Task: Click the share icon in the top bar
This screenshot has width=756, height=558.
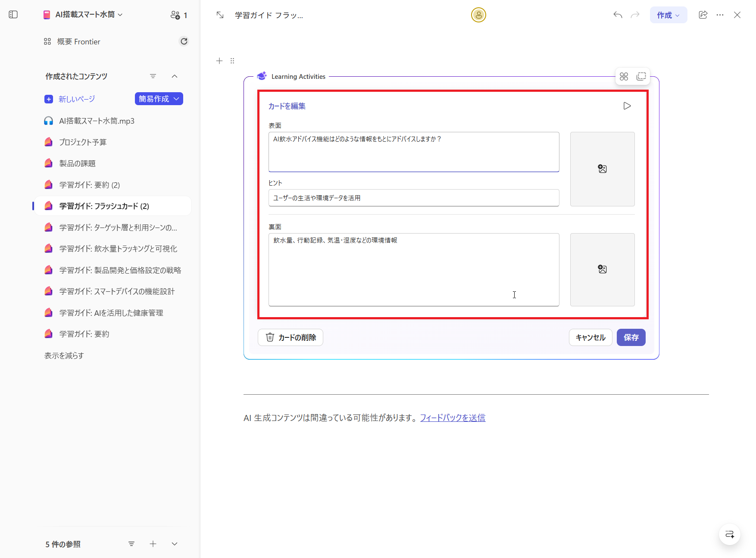Action: click(703, 14)
